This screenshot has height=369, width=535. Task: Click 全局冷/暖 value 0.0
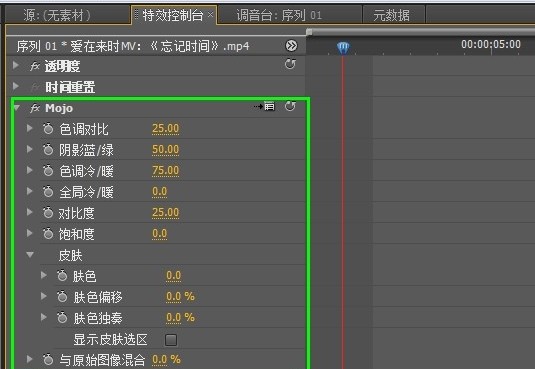coord(160,192)
